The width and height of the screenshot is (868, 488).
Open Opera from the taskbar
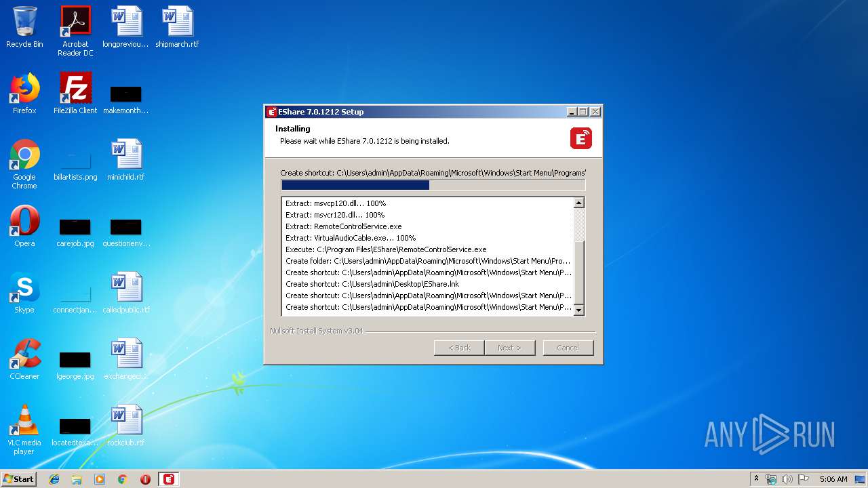click(x=145, y=479)
